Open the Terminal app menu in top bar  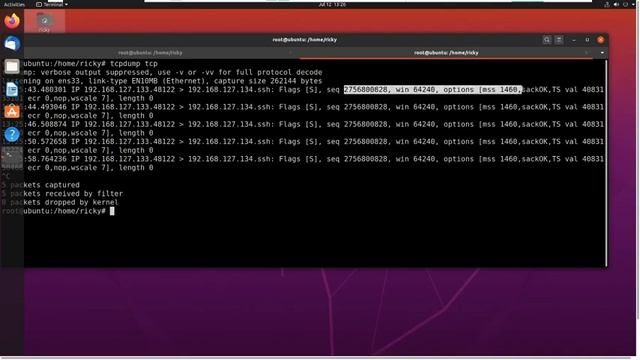(x=51, y=4)
